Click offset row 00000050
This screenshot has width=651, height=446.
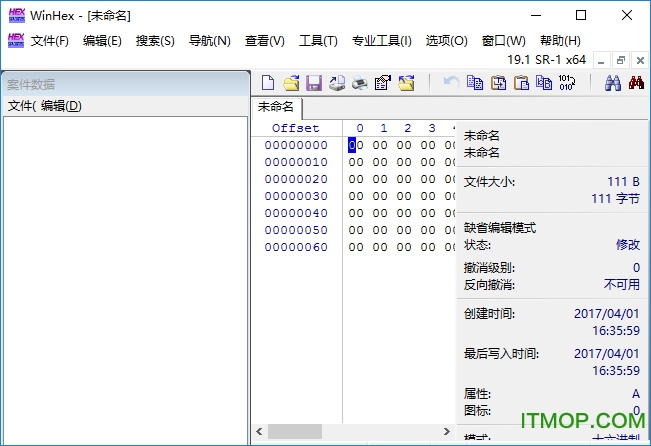(296, 230)
